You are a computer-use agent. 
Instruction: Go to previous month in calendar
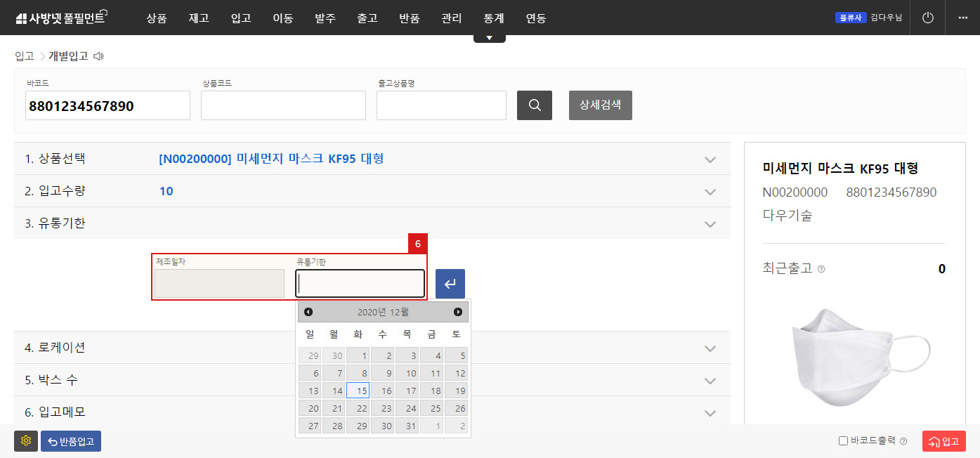(308, 312)
